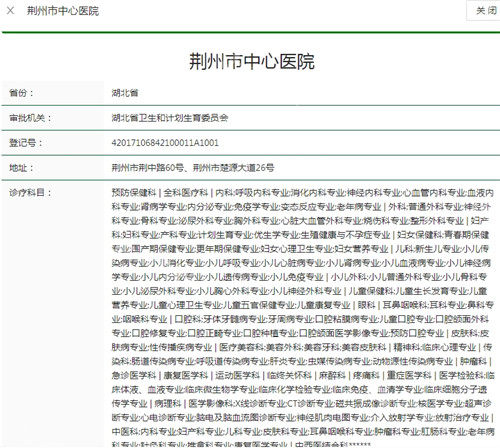Click the 诊疗科目 label

click(x=30, y=193)
